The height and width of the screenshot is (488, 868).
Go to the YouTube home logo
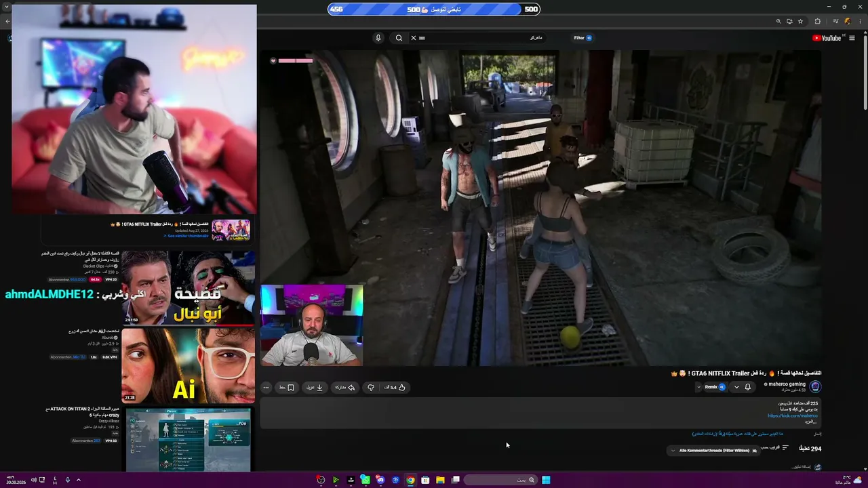pos(827,38)
